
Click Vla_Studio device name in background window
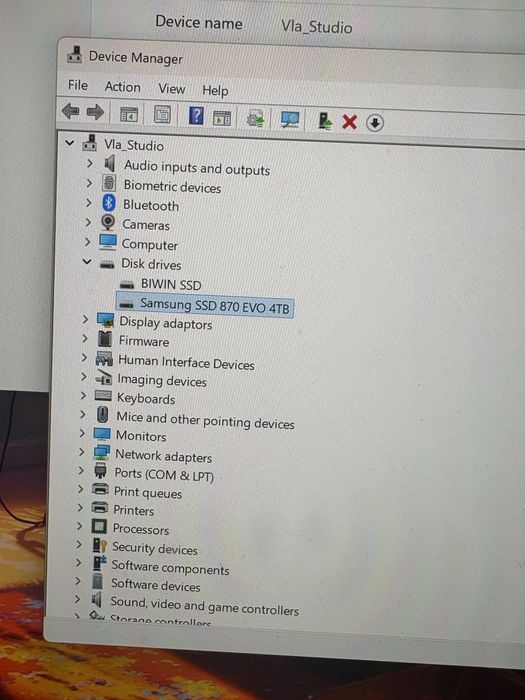coord(317,27)
